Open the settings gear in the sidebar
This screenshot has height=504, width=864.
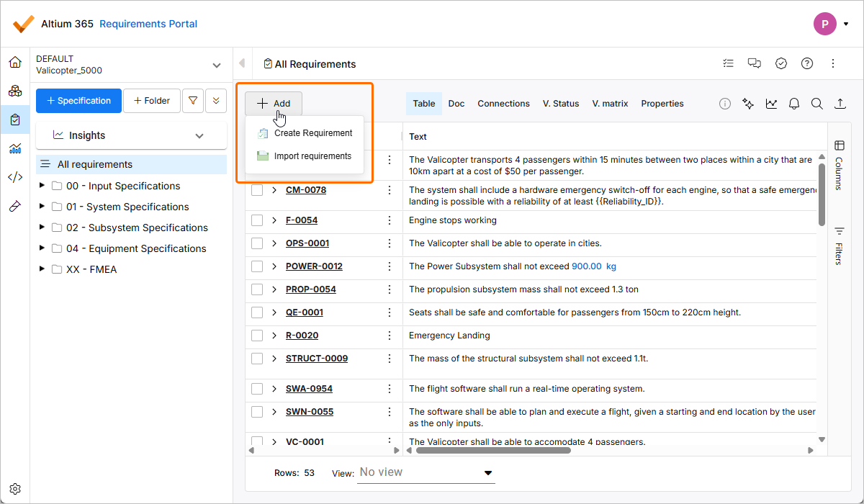coord(14,488)
